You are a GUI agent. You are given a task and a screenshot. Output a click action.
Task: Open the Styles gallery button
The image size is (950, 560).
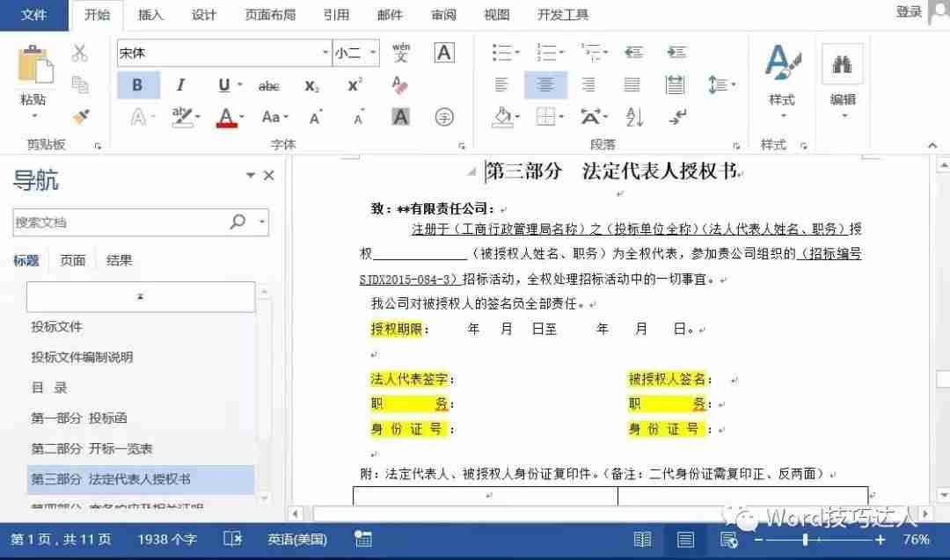(782, 80)
